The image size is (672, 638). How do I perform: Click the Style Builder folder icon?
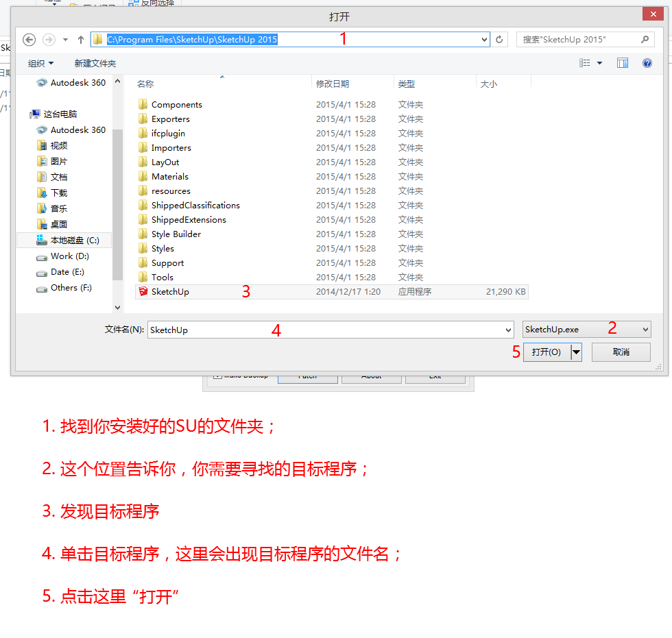[x=143, y=234]
